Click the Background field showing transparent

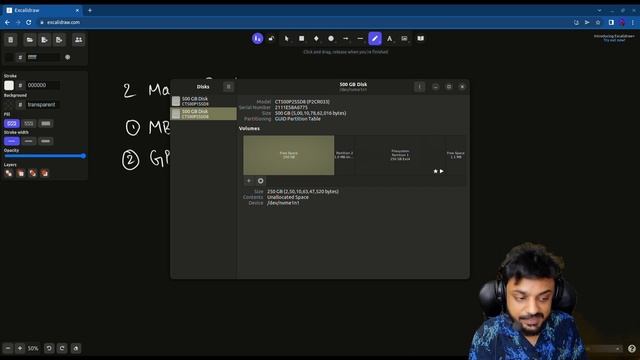[43, 104]
